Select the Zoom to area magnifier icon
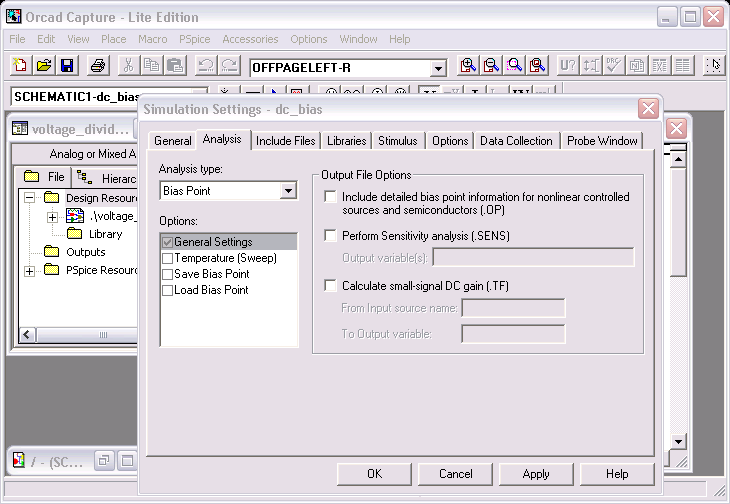The image size is (730, 504). point(514,66)
